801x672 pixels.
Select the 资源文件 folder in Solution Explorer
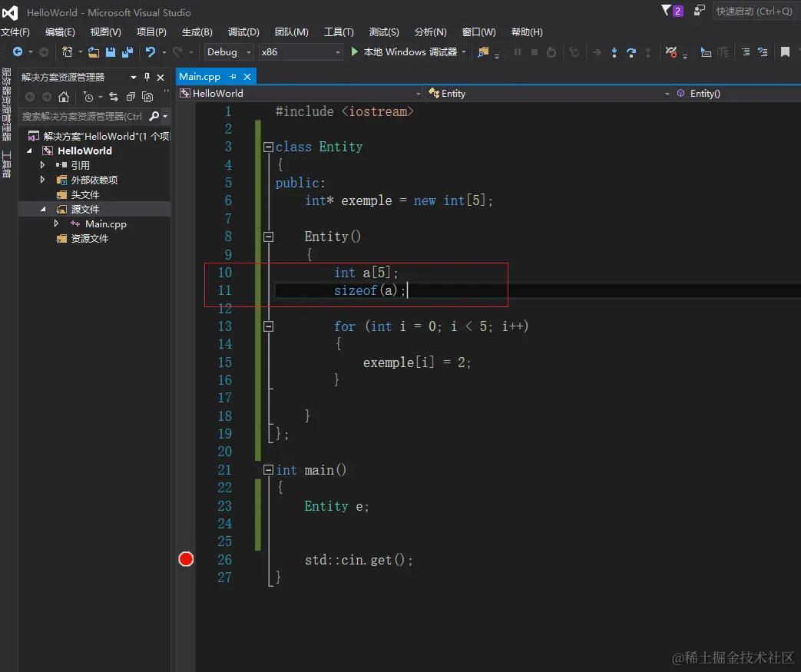[89, 239]
